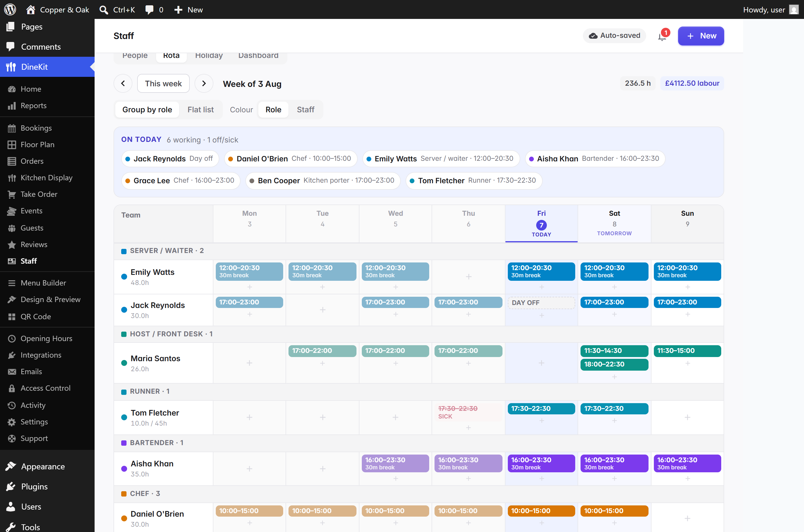The height and width of the screenshot is (532, 804).
Task: Add a shift for Emily Watts on Thursday
Action: tap(469, 277)
